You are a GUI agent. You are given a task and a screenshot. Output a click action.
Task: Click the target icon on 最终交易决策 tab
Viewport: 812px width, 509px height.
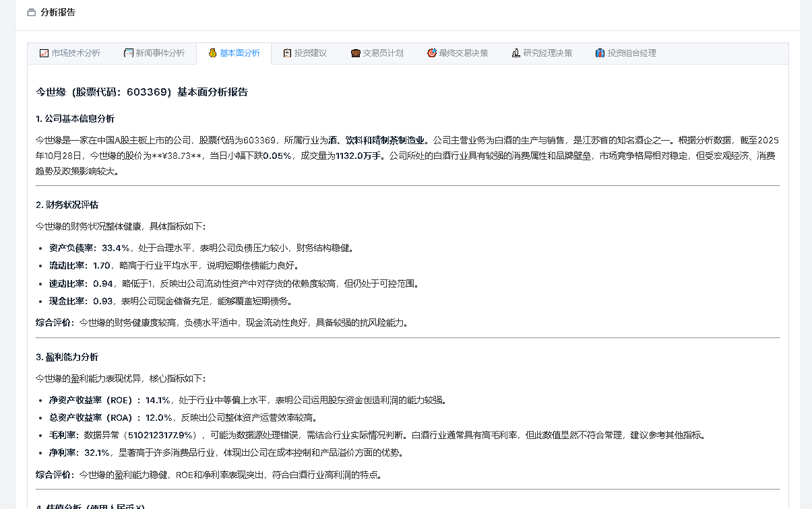(x=432, y=53)
